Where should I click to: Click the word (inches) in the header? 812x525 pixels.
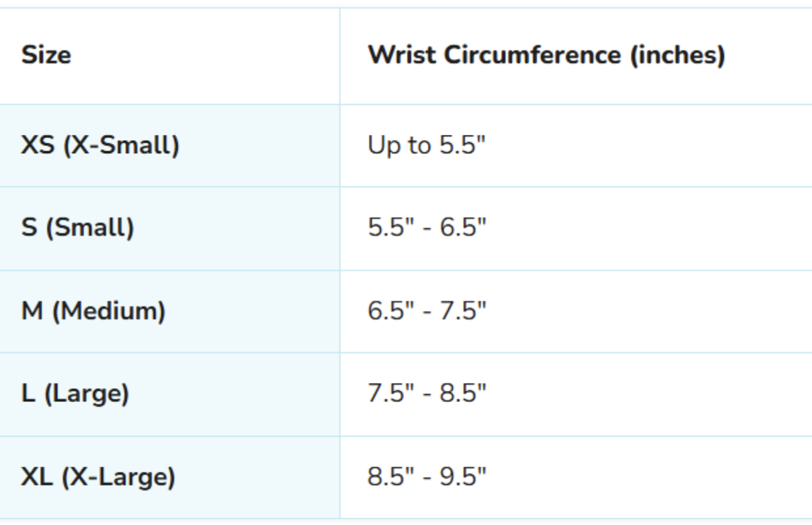(x=677, y=55)
